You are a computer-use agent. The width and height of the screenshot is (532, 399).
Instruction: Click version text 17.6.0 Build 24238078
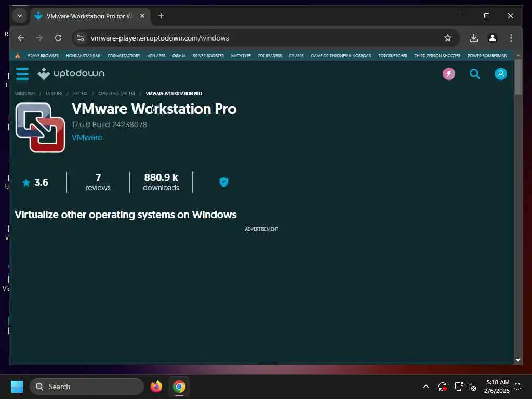coord(109,125)
